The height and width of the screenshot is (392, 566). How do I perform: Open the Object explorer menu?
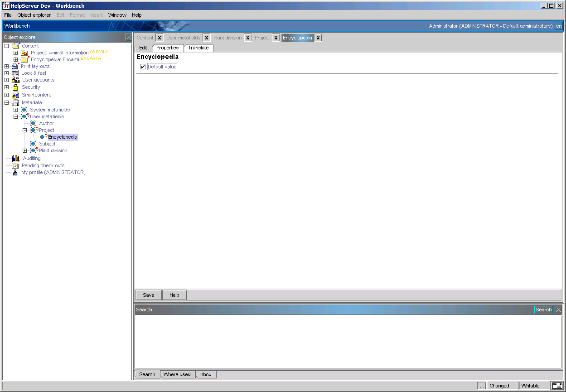point(34,15)
